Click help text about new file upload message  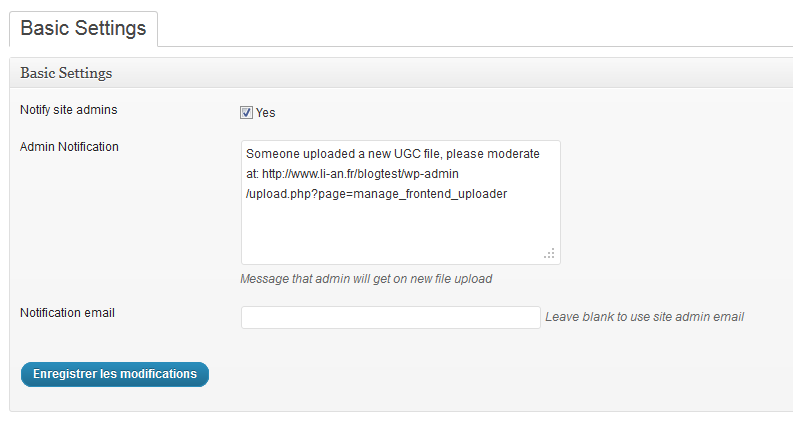[366, 279]
